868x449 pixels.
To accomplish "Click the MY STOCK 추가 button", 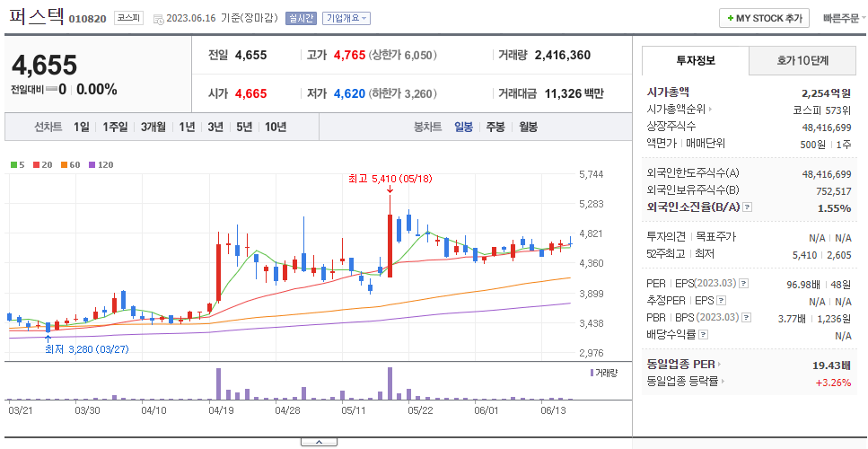I will [764, 18].
